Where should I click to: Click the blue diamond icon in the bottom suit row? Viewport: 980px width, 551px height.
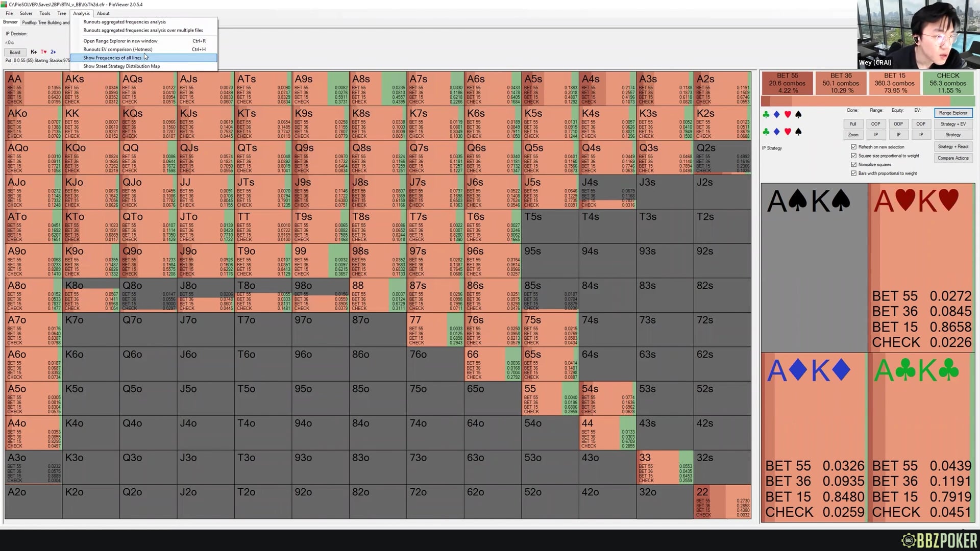(x=776, y=132)
